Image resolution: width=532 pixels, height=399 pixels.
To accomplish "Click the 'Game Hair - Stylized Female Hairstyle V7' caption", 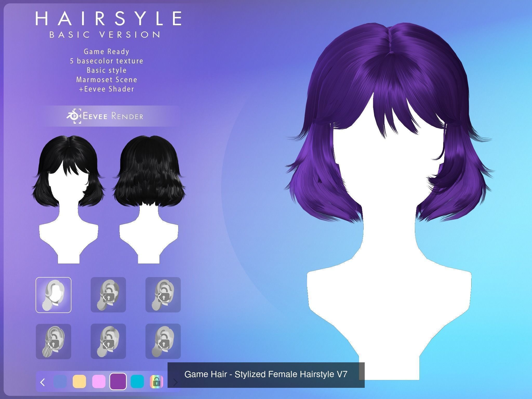I will point(266,375).
